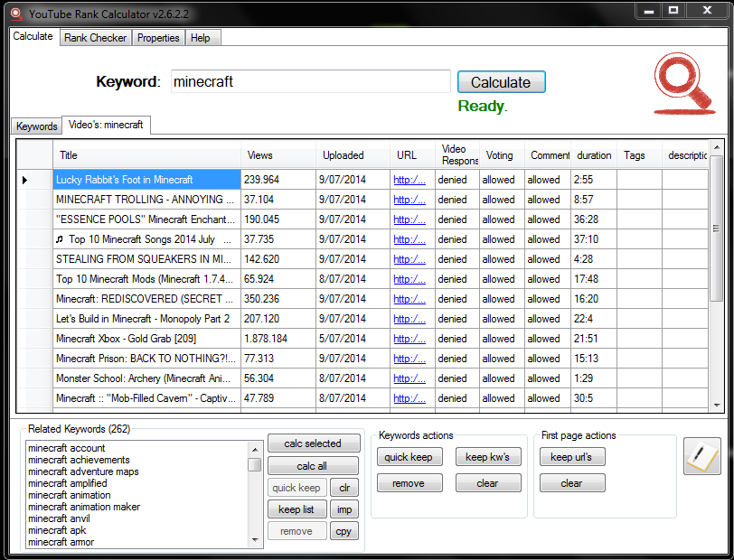Click the calc selected button
This screenshot has height=560, width=734.
[313, 443]
